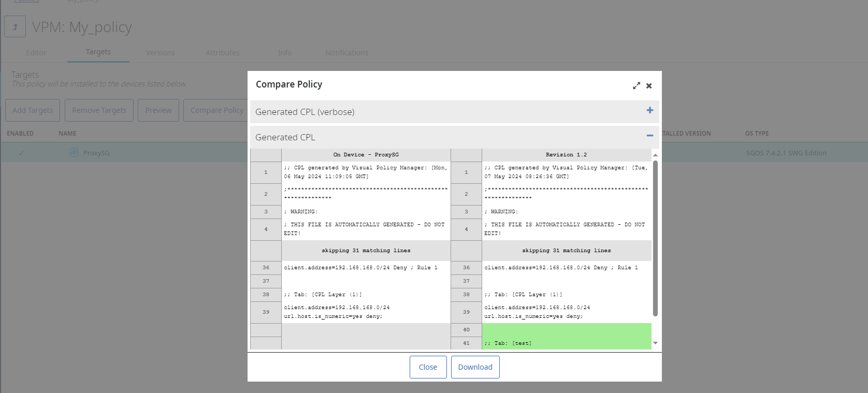The image size is (868, 393).
Task: Toggle the ProxySG enabled checkmark
Action: tap(21, 153)
